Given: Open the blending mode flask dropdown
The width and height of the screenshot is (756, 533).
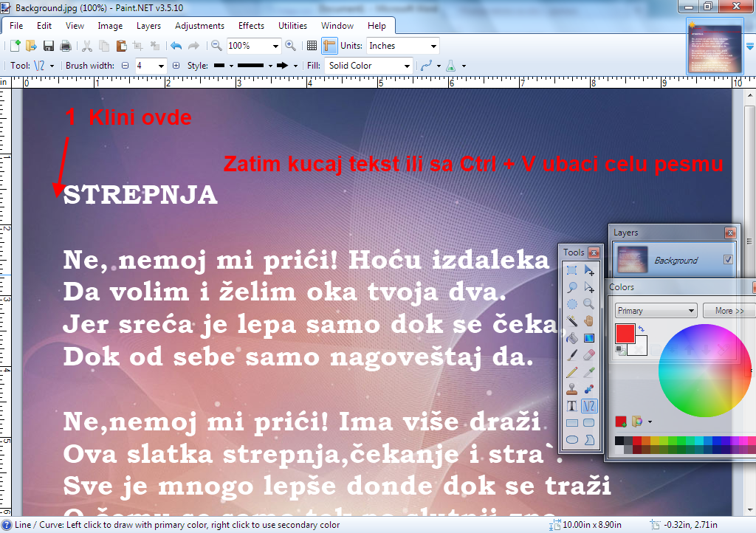Looking at the screenshot, I should click(464, 66).
